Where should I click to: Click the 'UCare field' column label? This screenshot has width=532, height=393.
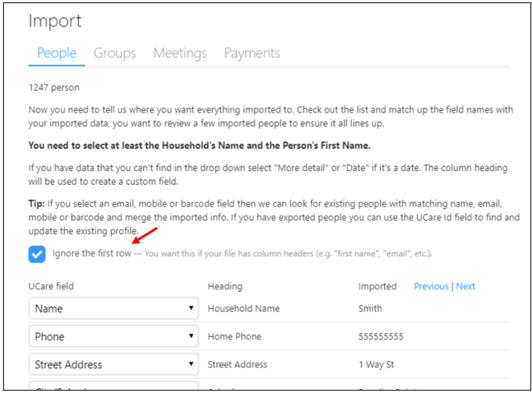pyautogui.click(x=51, y=286)
